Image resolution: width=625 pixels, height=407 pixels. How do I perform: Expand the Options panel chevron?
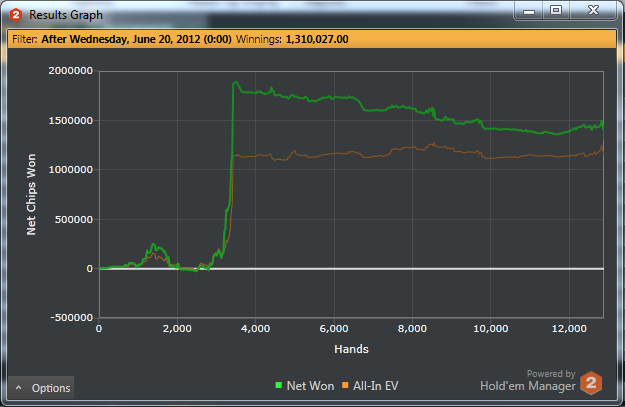[x=18, y=387]
